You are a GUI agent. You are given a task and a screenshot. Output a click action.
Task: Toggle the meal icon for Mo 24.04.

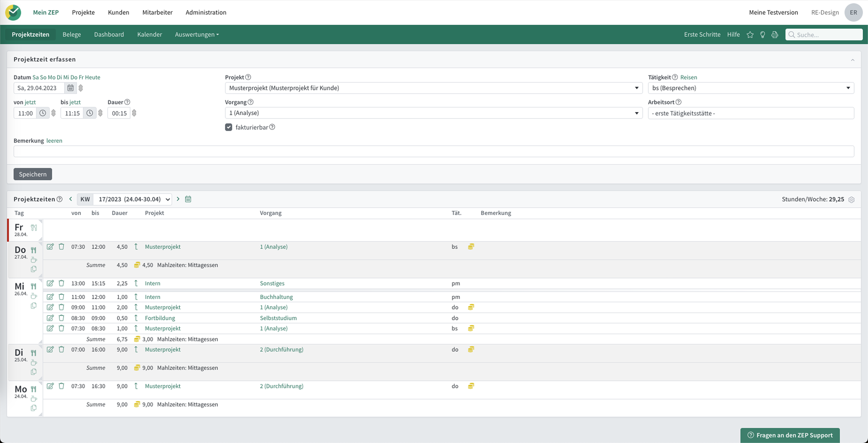[x=33, y=389]
